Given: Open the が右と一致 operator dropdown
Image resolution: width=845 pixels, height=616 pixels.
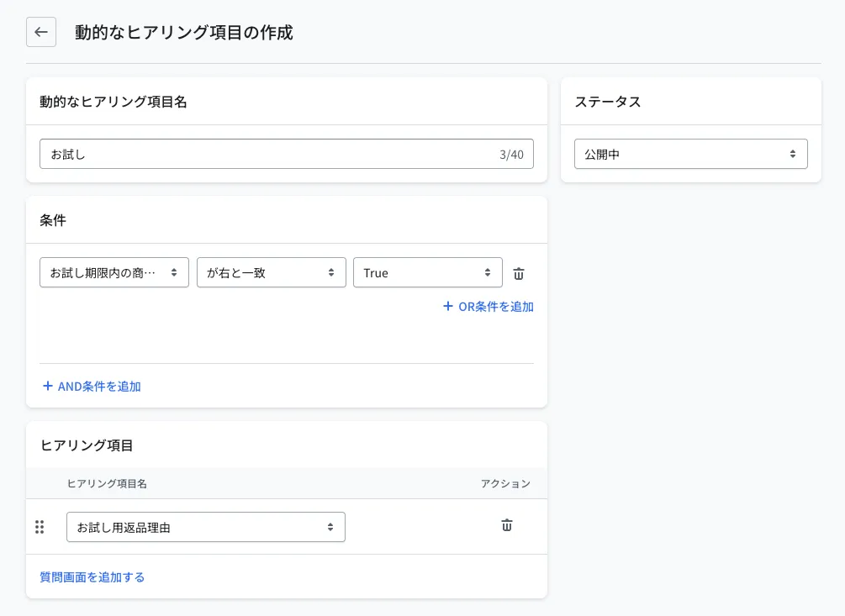Looking at the screenshot, I should (271, 272).
